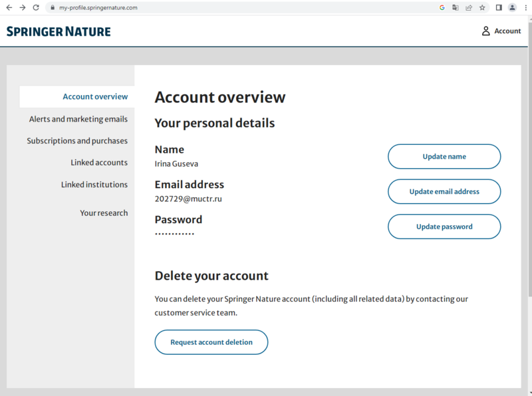The width and height of the screenshot is (532, 396).
Task: Open Linked accounts section
Action: click(x=99, y=163)
